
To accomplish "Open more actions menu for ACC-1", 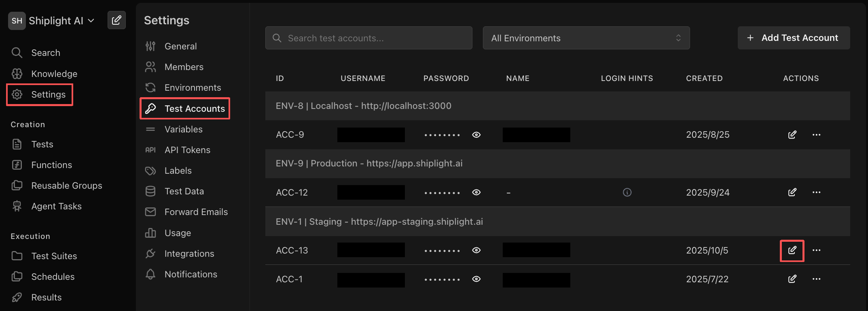I will [x=817, y=279].
